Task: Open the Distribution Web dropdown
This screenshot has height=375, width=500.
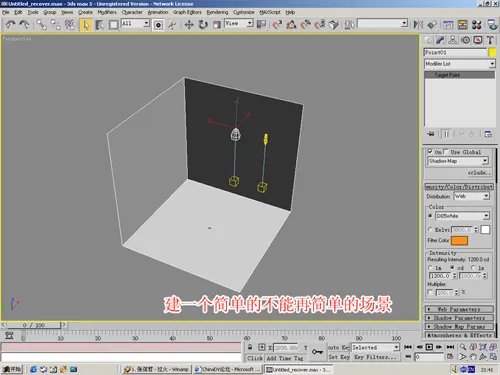Action: [471, 196]
